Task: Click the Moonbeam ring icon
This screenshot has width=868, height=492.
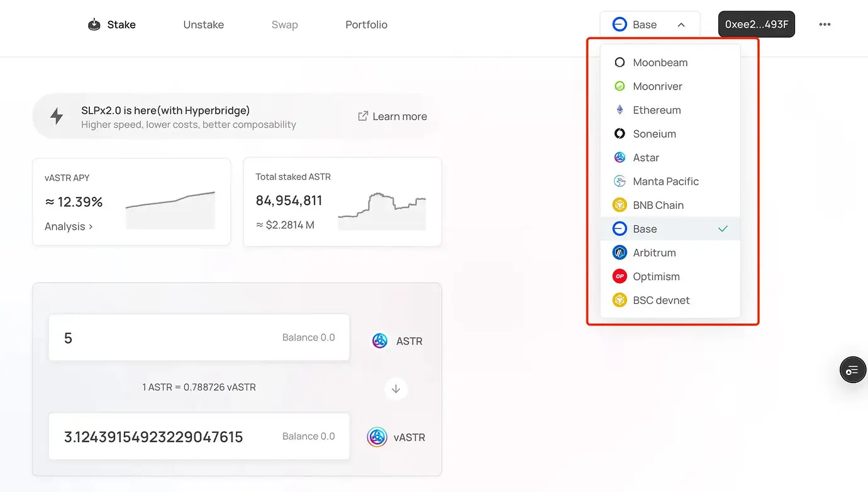Action: [620, 62]
